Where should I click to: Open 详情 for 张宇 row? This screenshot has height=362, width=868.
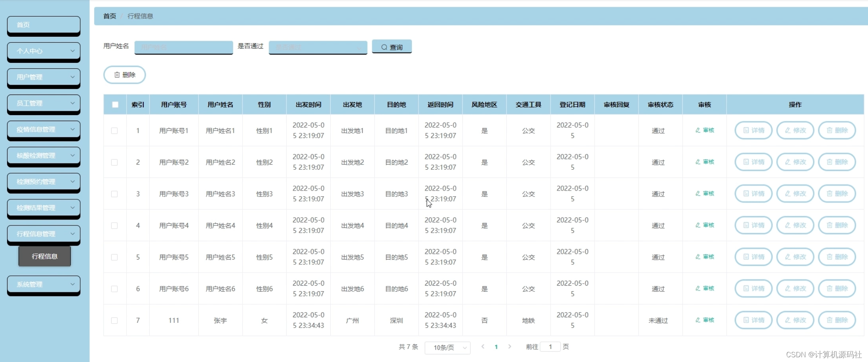point(754,320)
